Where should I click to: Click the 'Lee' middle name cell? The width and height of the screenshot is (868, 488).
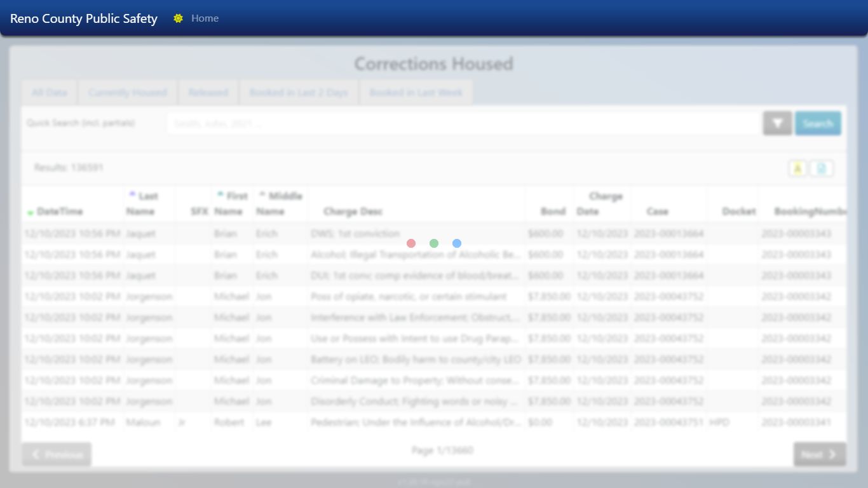(281, 423)
